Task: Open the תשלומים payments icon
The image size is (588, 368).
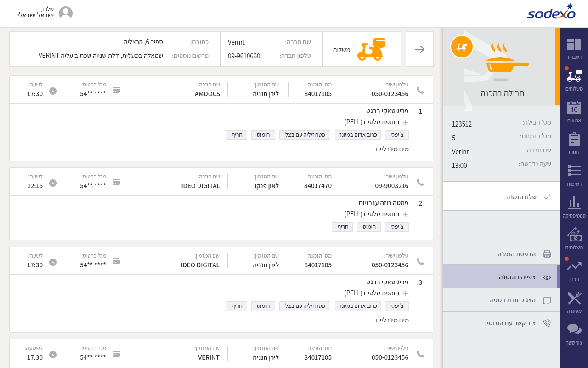Action: (574, 235)
